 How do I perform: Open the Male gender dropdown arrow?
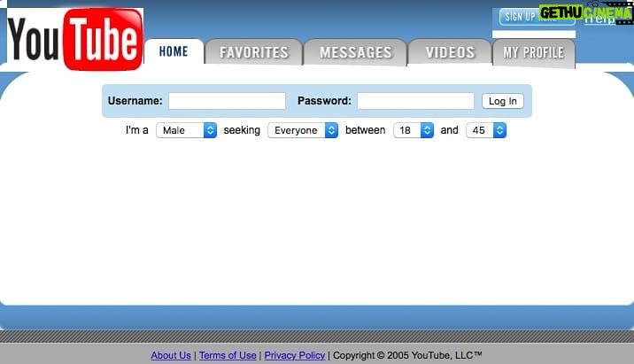coord(210,130)
